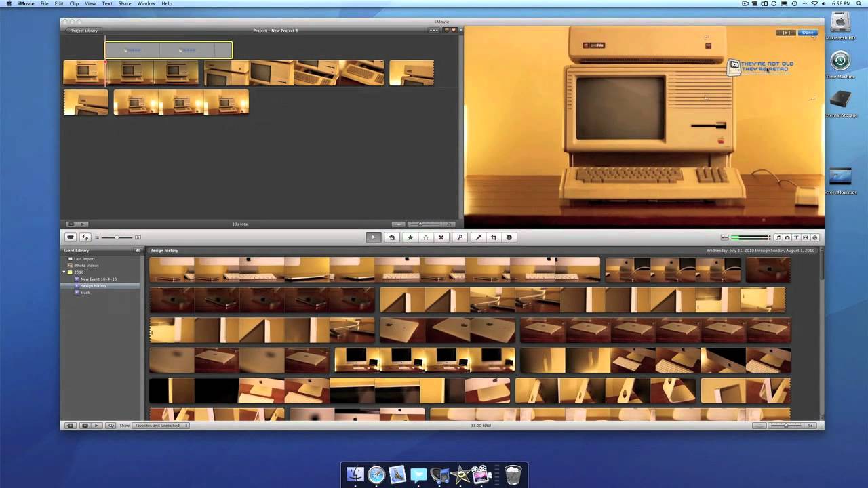Select the title text box in viewer
This screenshot has width=868, height=488.
pos(761,66)
